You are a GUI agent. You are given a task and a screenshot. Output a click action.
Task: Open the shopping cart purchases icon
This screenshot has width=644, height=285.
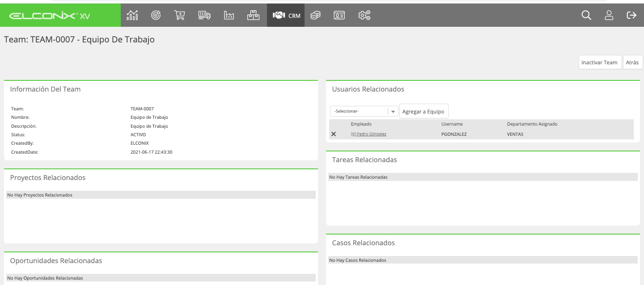click(179, 15)
